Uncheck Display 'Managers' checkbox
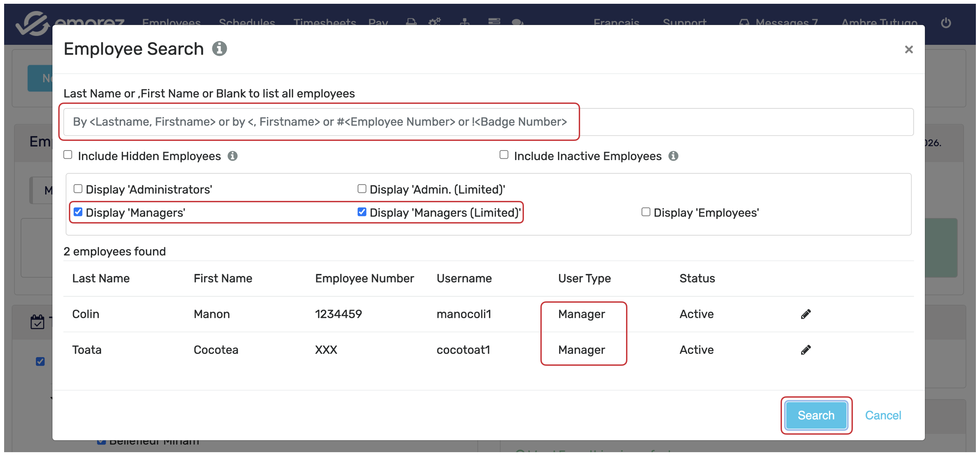The width and height of the screenshot is (980, 458). 78,212
